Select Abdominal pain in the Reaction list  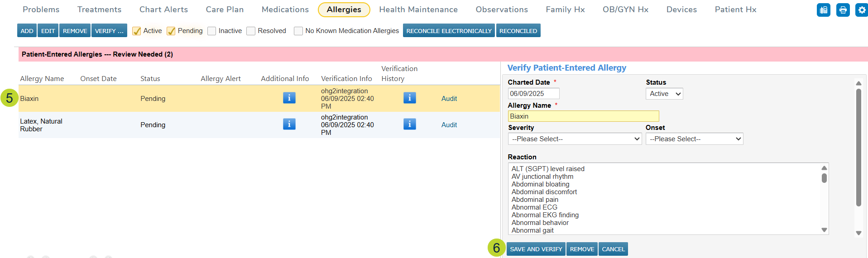click(x=535, y=200)
